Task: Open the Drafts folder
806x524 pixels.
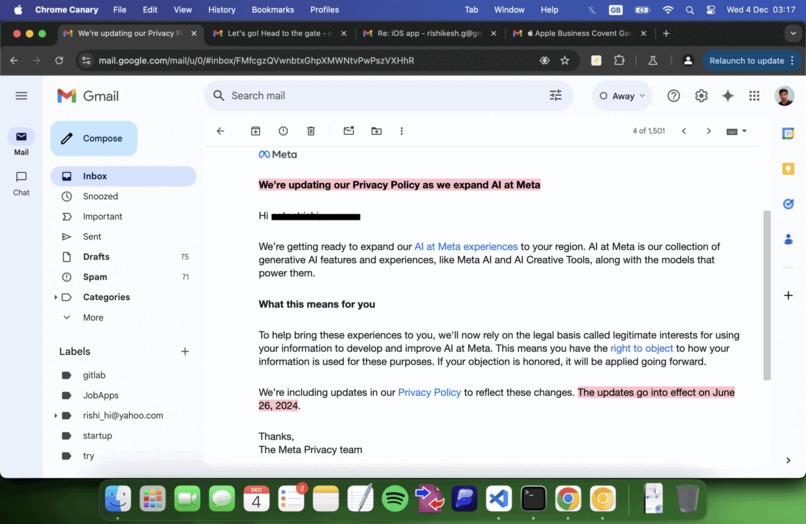Action: [123, 257]
